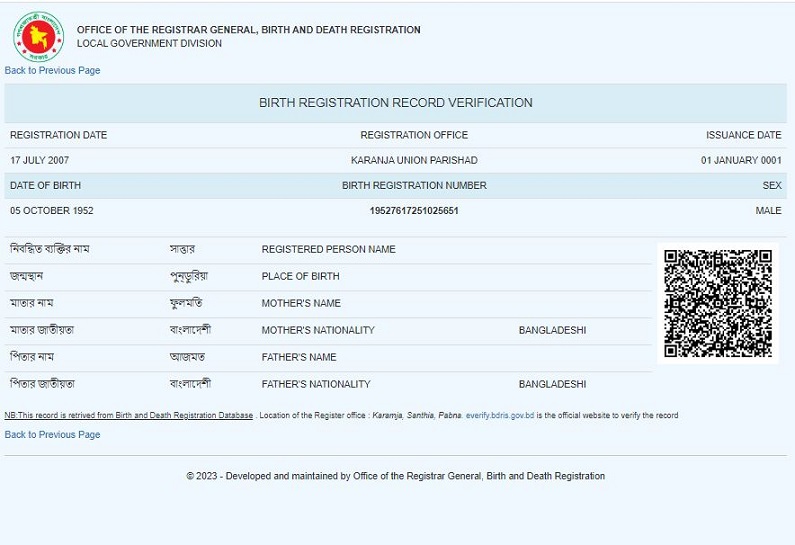Click the QR code image

tap(718, 303)
